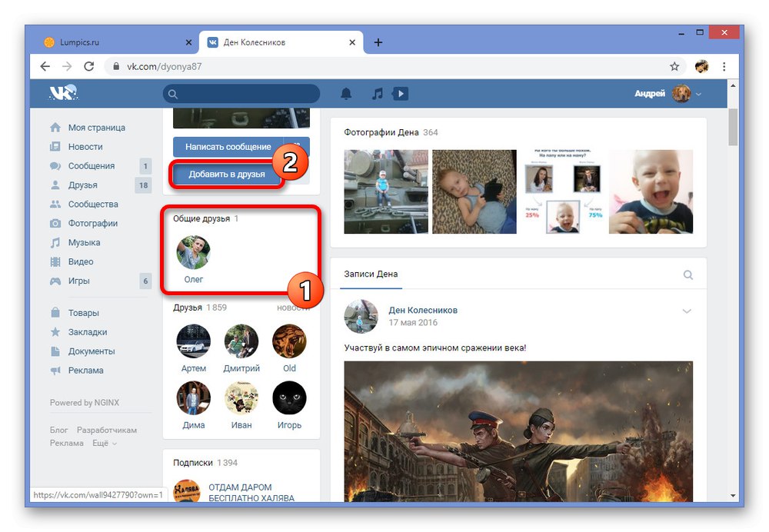Image resolution: width=769 pixels, height=532 pixels.
Task: Open the music note icon in header
Action: pos(377,94)
